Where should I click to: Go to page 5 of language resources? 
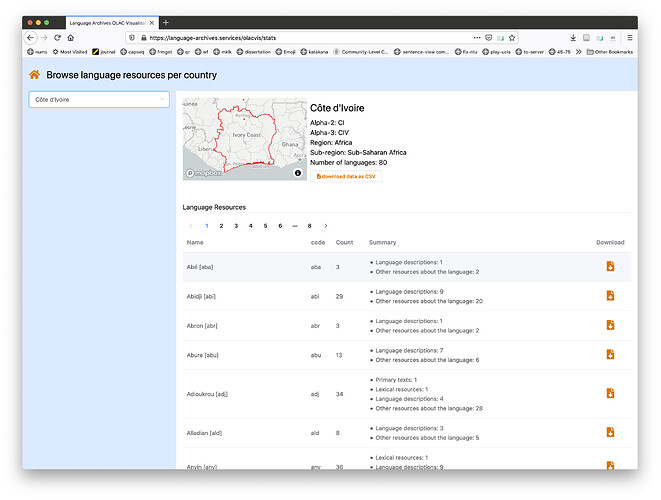point(266,226)
